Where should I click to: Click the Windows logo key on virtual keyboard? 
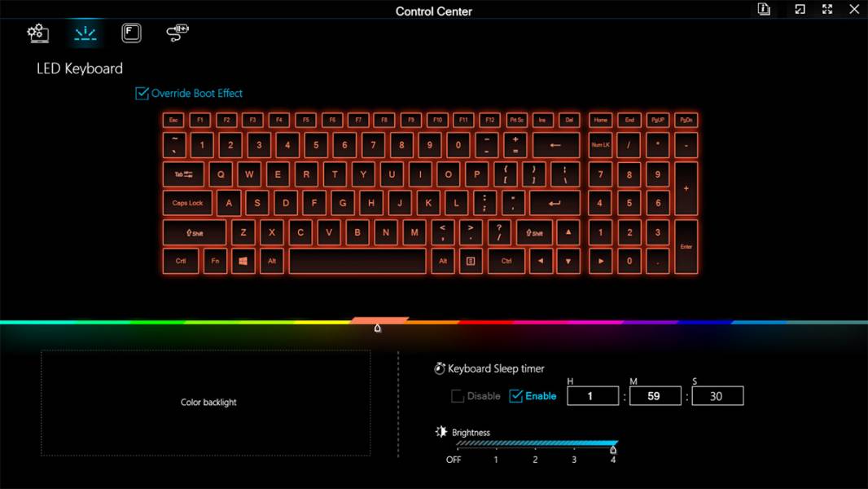click(243, 261)
